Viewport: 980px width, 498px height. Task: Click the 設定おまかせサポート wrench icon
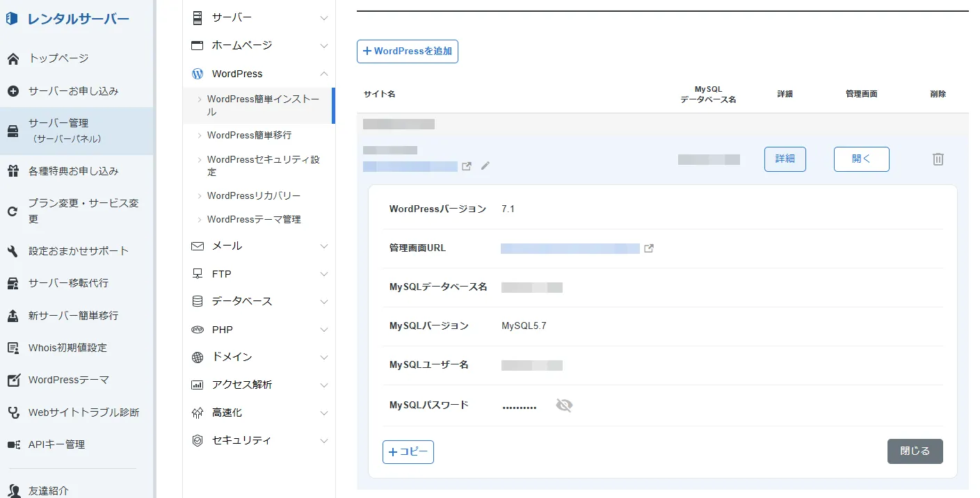click(13, 251)
